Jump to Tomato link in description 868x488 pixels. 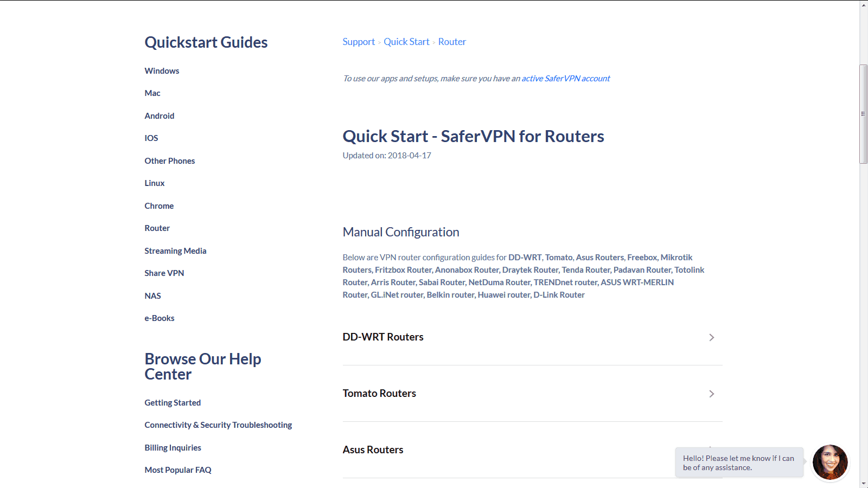tap(559, 258)
